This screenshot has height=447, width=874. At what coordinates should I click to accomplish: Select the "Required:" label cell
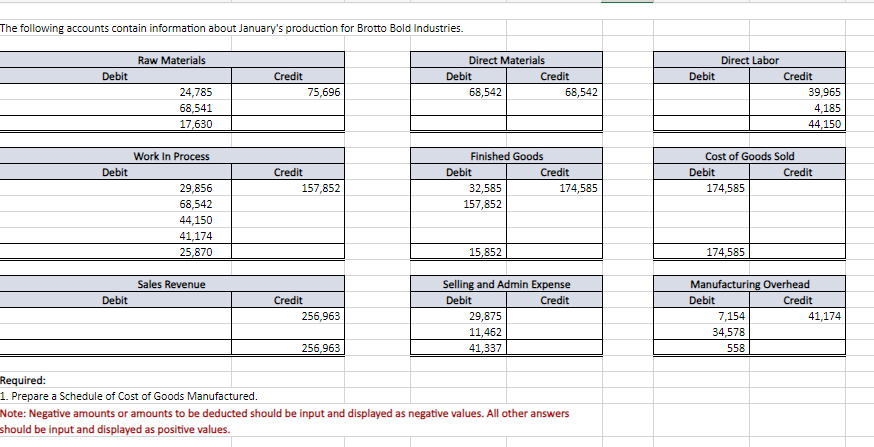(23, 381)
